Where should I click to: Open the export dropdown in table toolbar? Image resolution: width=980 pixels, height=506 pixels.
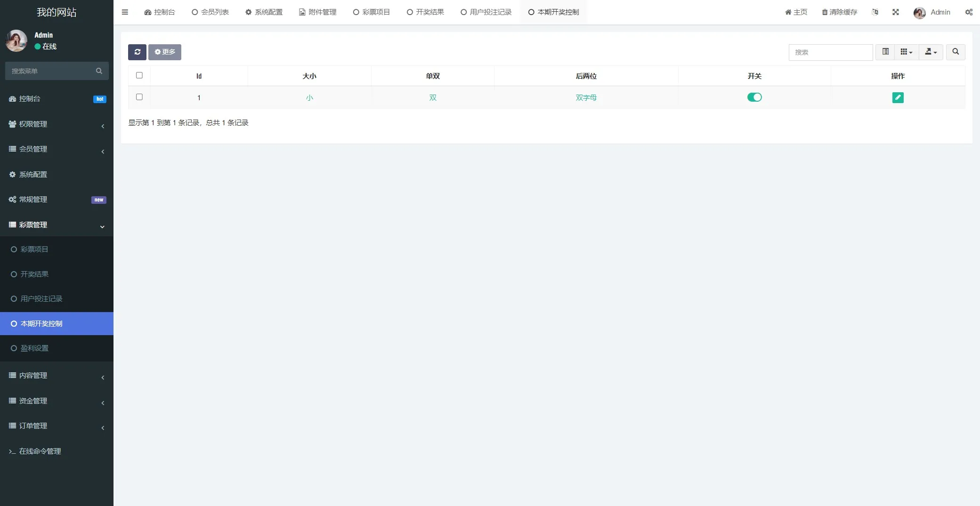point(931,52)
